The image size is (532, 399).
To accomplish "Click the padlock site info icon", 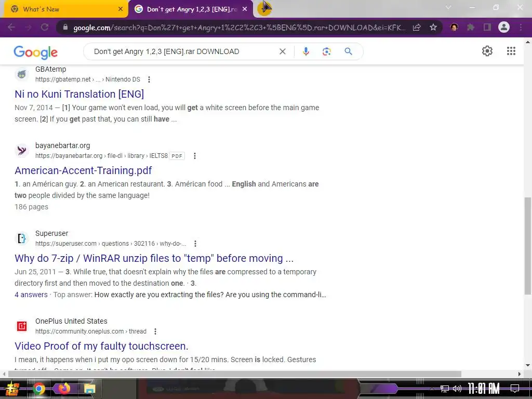I will [65, 28].
